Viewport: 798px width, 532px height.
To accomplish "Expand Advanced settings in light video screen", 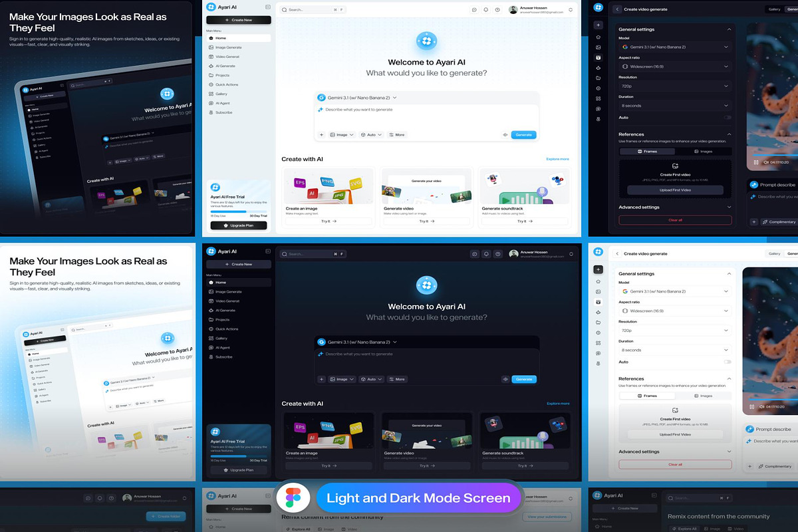I will click(729, 452).
